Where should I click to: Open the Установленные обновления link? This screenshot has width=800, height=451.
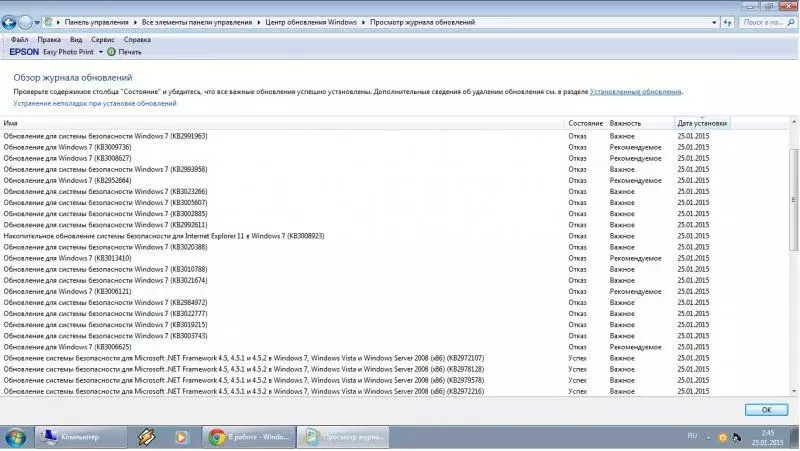coord(635,92)
